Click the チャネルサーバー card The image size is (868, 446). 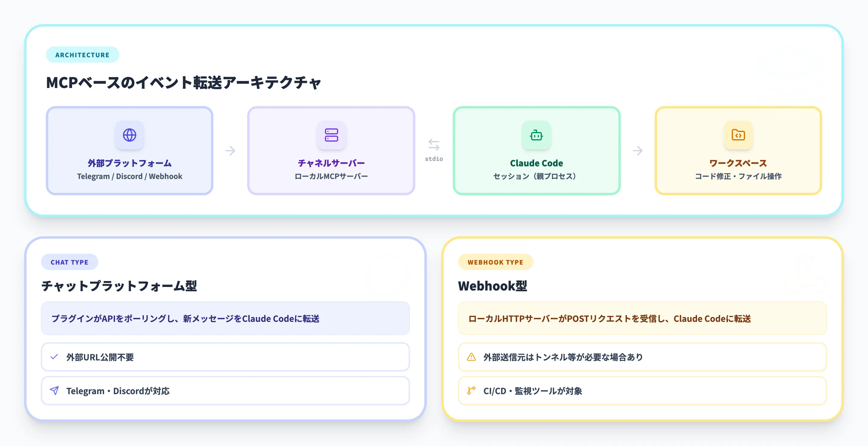[332, 151]
